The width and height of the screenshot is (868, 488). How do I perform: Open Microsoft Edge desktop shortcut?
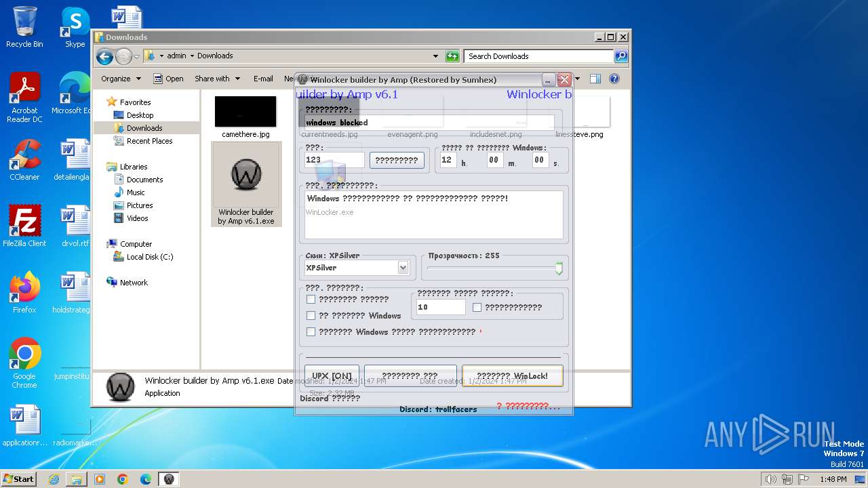pos(73,94)
